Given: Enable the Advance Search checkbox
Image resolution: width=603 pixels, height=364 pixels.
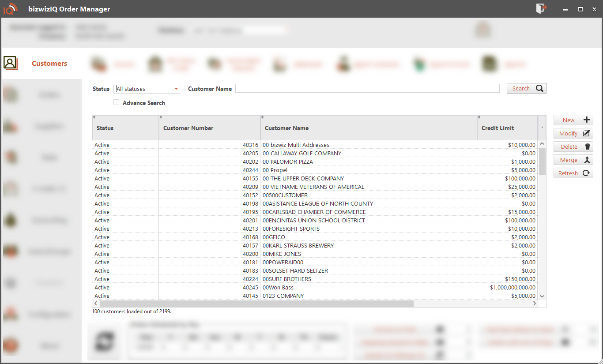Looking at the screenshot, I should [117, 102].
